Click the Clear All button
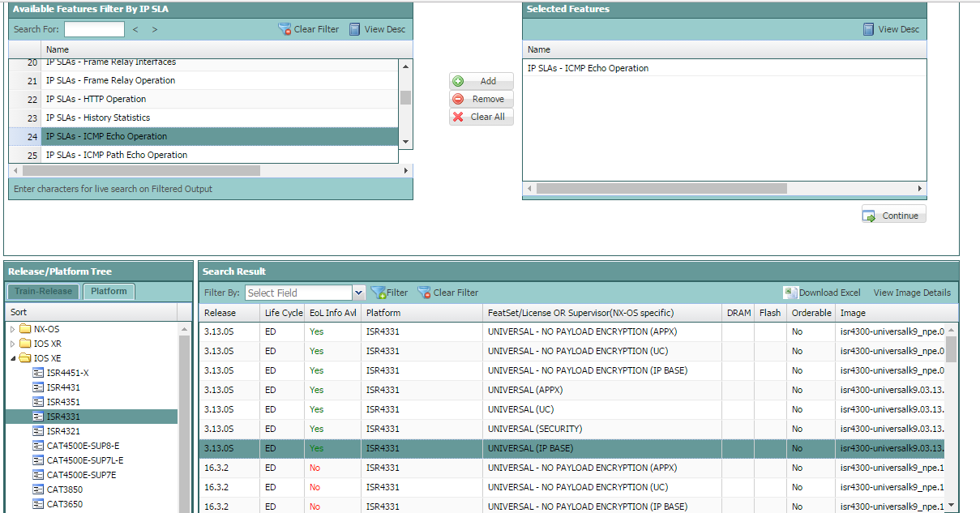The image size is (980, 513). click(481, 117)
